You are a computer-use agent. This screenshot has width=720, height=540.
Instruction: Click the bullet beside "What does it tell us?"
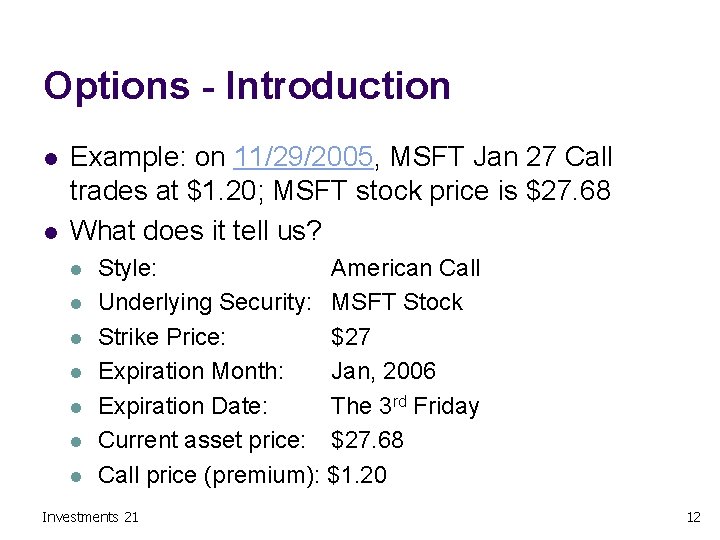49,233
